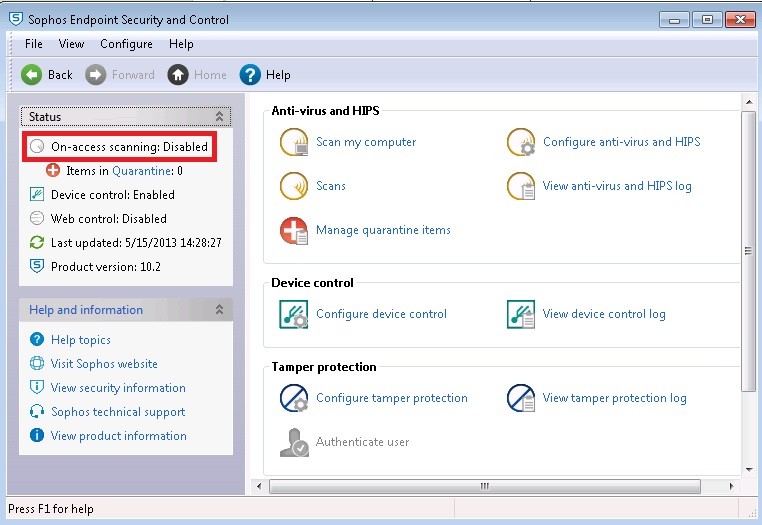762x525 pixels.
Task: Open the View menu
Action: coord(71,44)
